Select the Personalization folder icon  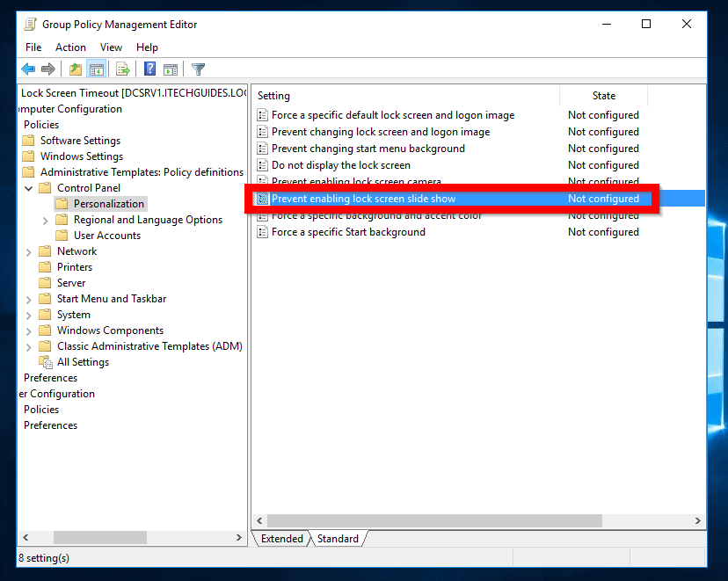coord(62,203)
